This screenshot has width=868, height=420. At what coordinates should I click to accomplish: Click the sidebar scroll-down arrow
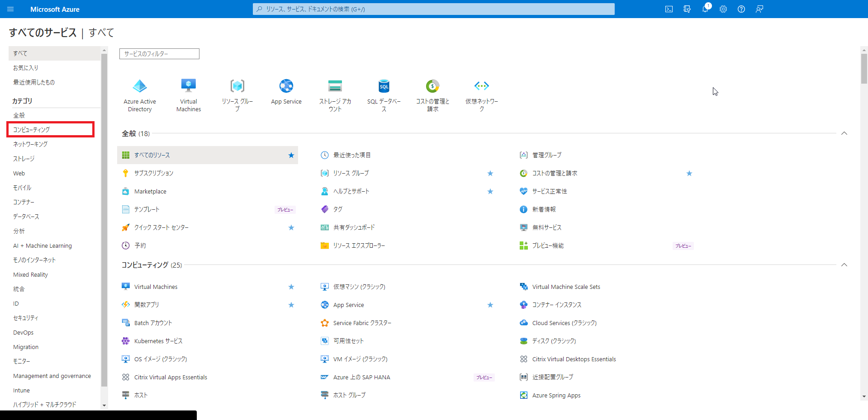point(104,405)
